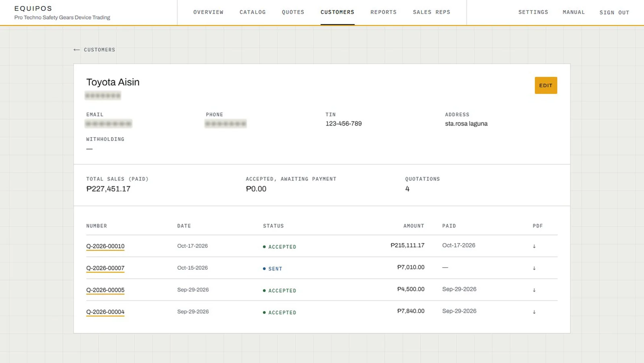Click quotations count 4
Screen dimensions: 644x363
coord(407,189)
